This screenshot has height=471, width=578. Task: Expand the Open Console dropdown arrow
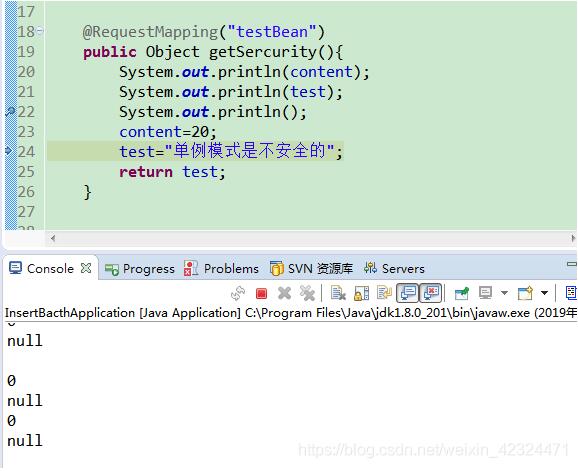pyautogui.click(x=544, y=293)
